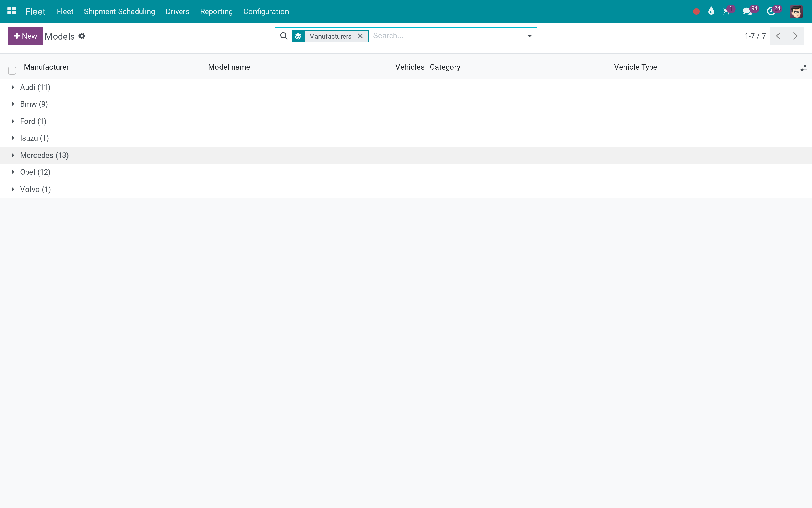Expand the Mercedes (13) group
812x508 pixels.
coord(406,155)
